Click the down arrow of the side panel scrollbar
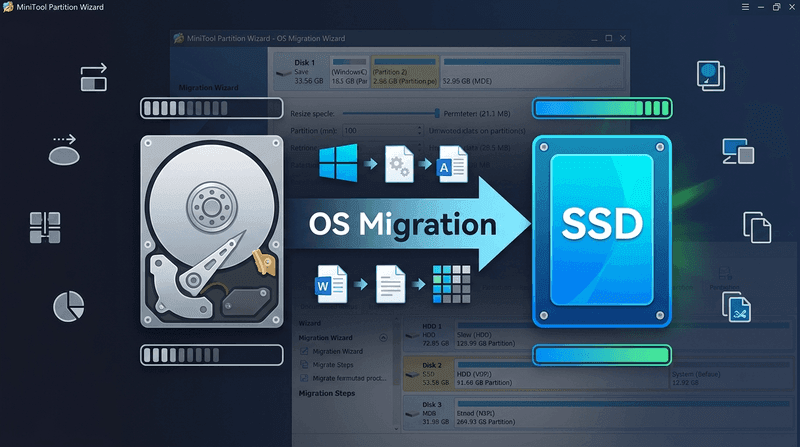The width and height of the screenshot is (800, 447). [x=396, y=429]
